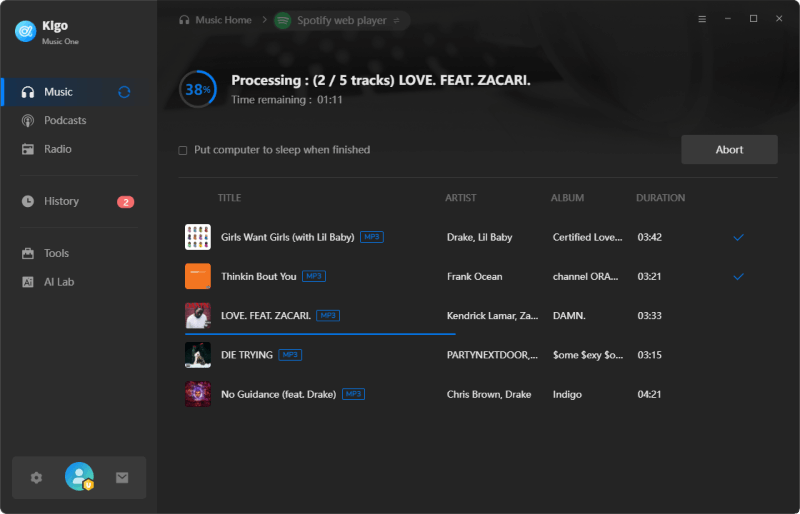800x514 pixels.
Task: Click the red History badge showing 2
Action: [x=126, y=202]
